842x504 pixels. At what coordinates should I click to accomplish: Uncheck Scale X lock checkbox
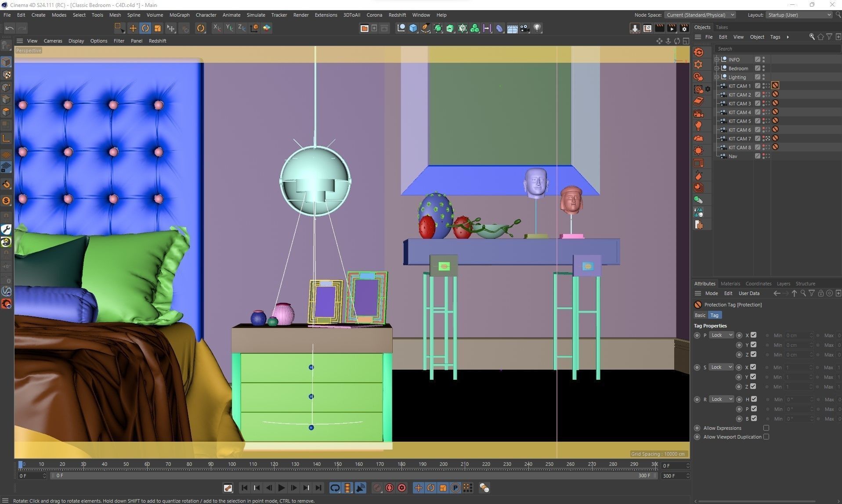754,367
